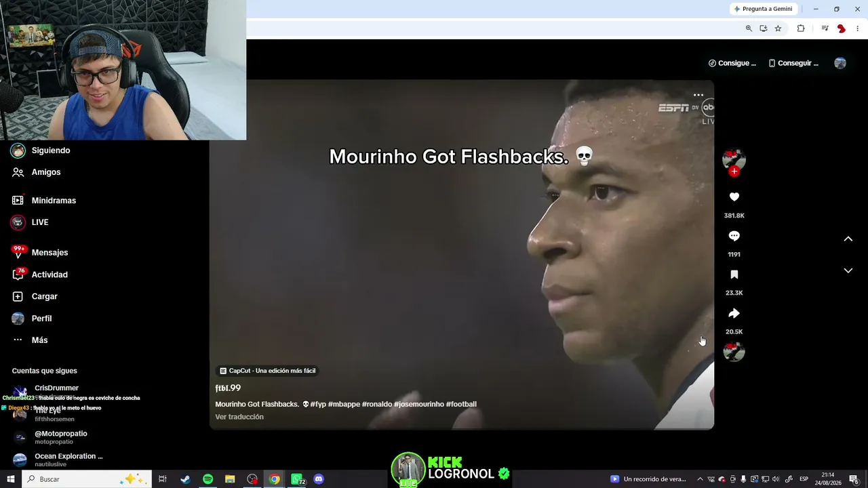Screen dimensions: 868x488
Task: Open the three-dot options on the video
Action: [698, 96]
